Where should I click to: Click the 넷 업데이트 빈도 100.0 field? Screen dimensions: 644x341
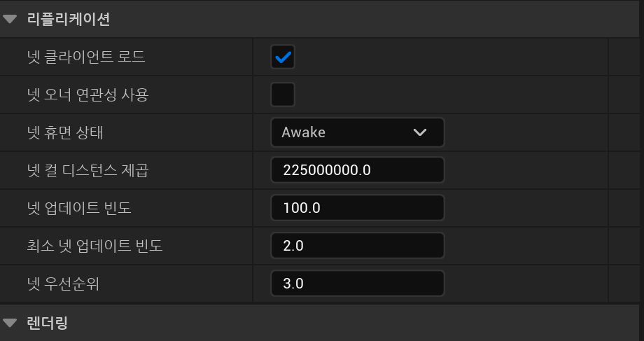[x=357, y=208]
